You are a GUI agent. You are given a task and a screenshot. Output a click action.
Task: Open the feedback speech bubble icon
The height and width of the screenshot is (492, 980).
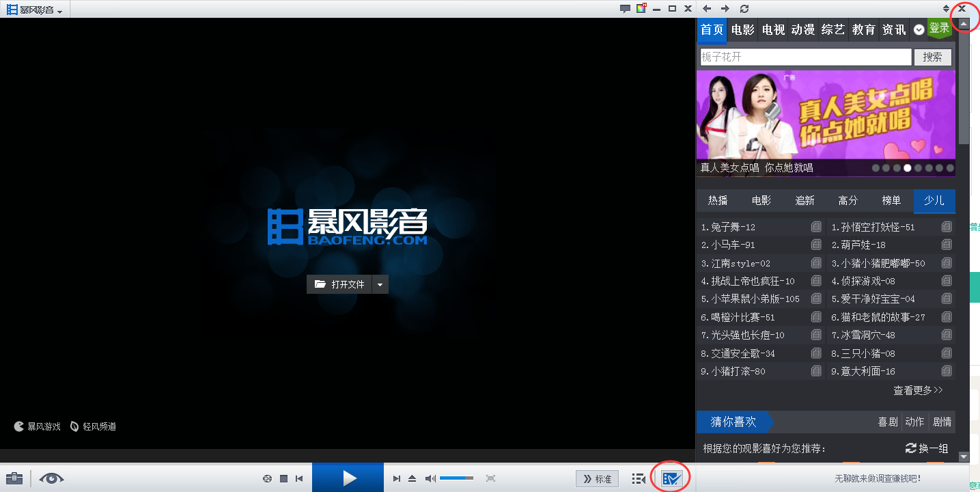pos(624,9)
